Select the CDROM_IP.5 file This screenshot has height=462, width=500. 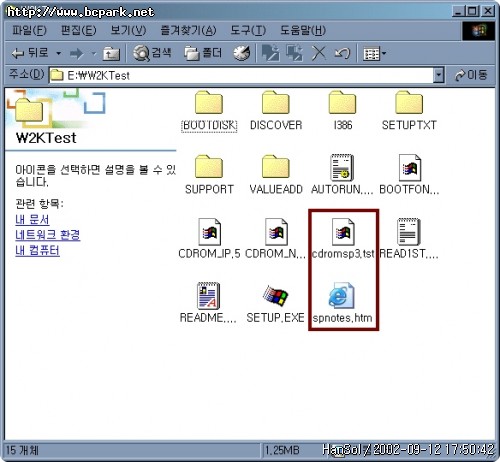point(209,239)
